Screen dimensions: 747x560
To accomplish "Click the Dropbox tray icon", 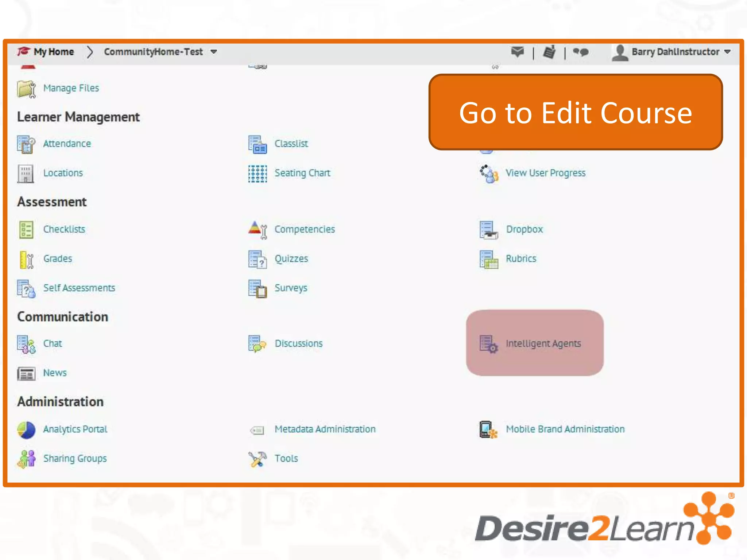I will 488,230.
